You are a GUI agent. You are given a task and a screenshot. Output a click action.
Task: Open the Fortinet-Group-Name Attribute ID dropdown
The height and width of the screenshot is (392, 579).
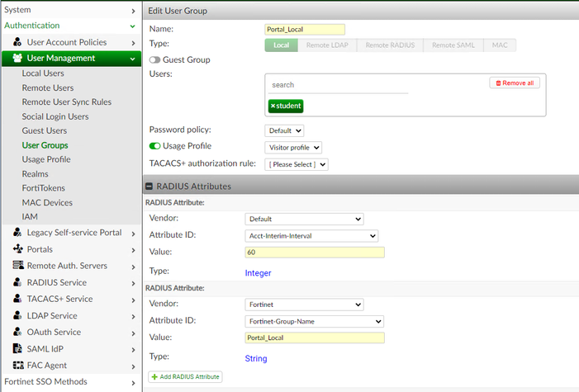point(314,321)
